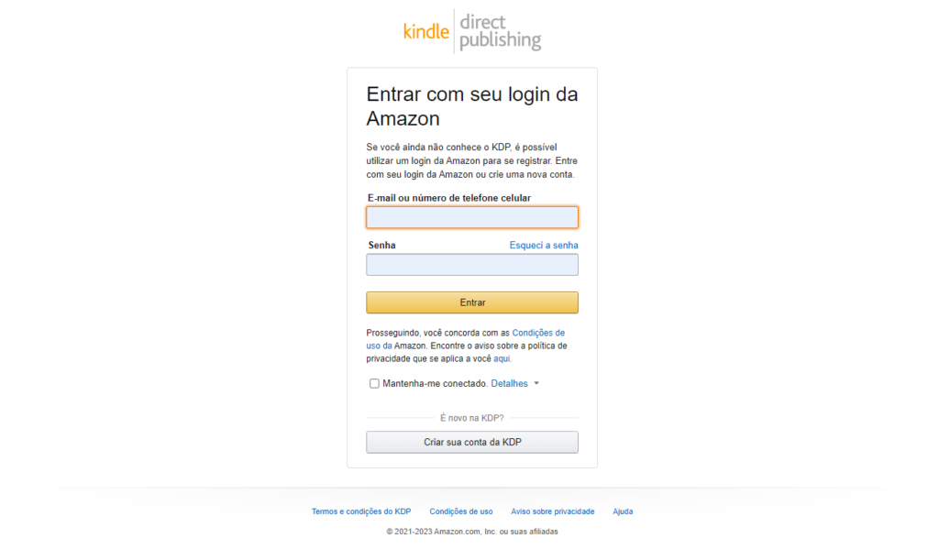Click the 'Entrar com seu login da Amazon' heading
939x560 pixels.
472,106
